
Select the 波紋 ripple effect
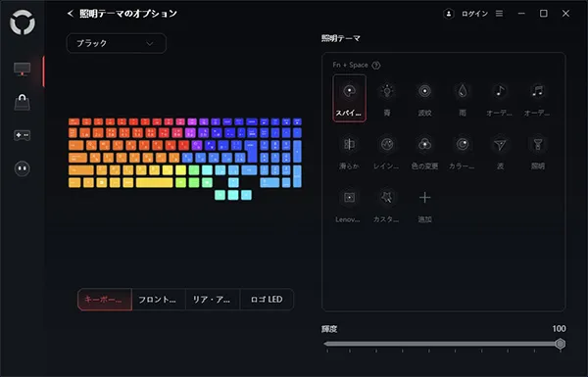click(424, 98)
